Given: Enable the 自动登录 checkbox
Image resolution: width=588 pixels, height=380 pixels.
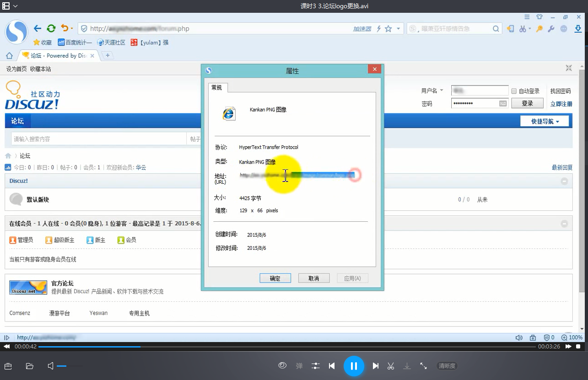Looking at the screenshot, I should [x=514, y=91].
